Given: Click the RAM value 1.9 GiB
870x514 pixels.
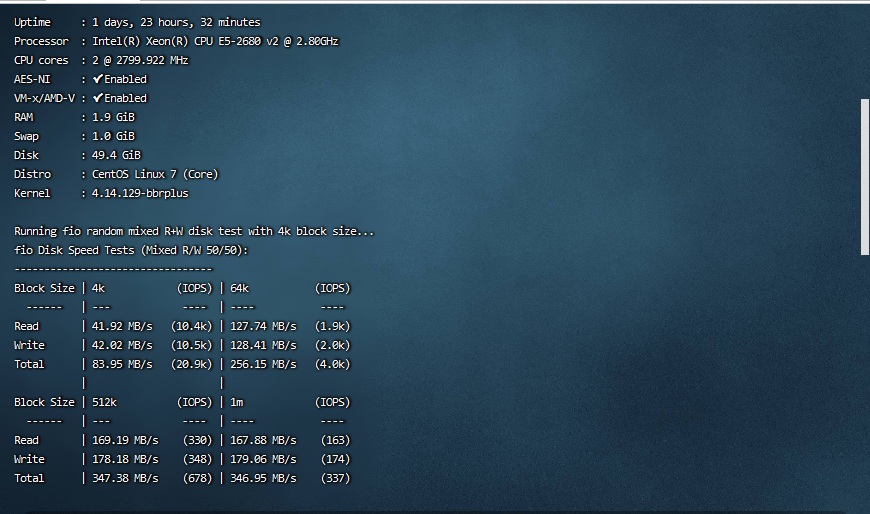Looking at the screenshot, I should click(x=113, y=117).
